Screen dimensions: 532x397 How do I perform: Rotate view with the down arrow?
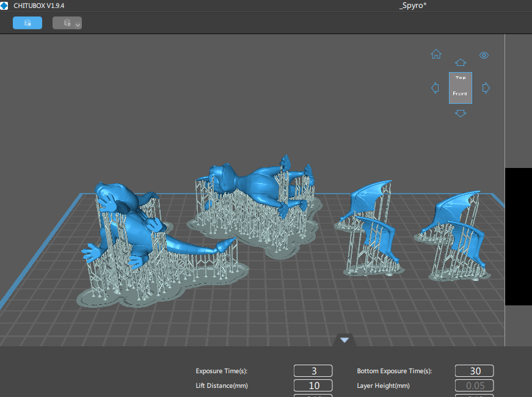(461, 113)
